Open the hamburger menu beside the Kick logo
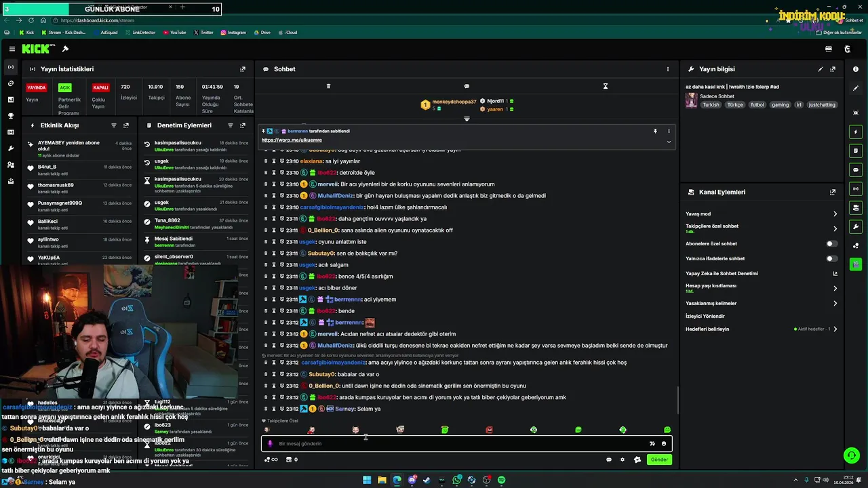 coord(12,49)
